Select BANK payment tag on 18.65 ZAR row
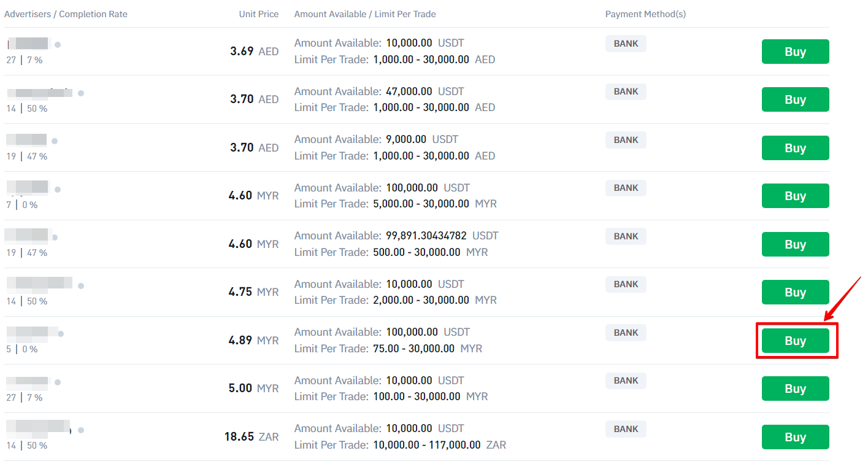Screen dimensions: 868x464 tap(626, 428)
